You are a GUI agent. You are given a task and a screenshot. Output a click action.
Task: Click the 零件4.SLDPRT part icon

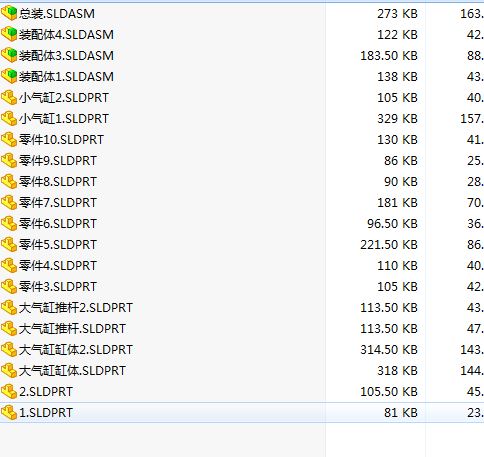(x=9, y=265)
